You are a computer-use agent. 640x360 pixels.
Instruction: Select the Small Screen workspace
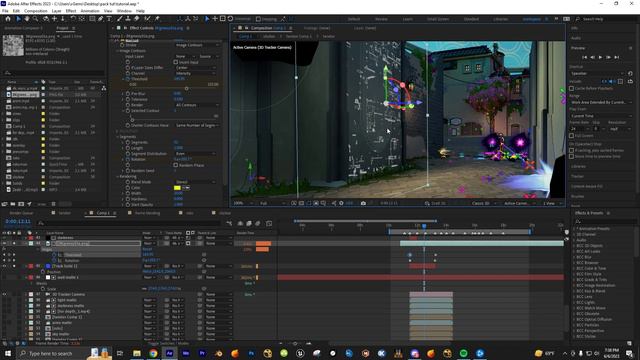[438, 19]
